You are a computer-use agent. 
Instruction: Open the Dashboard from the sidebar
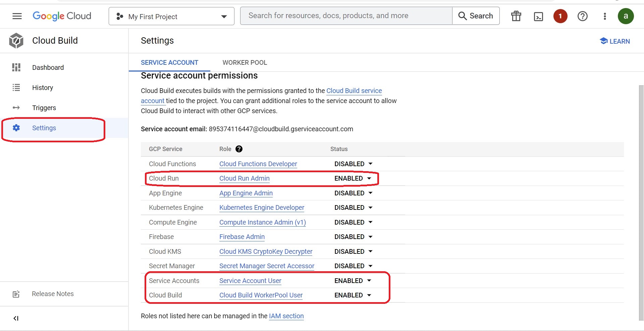coord(48,67)
